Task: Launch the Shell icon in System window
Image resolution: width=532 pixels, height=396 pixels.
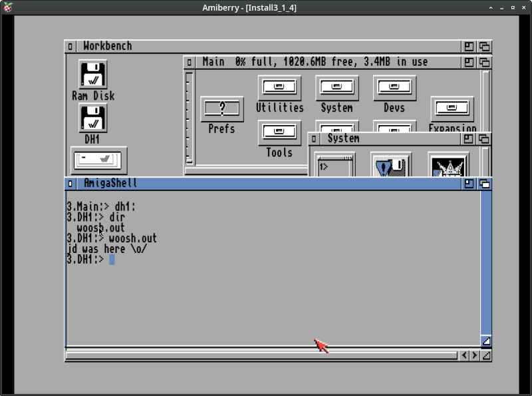Action: click(x=335, y=165)
